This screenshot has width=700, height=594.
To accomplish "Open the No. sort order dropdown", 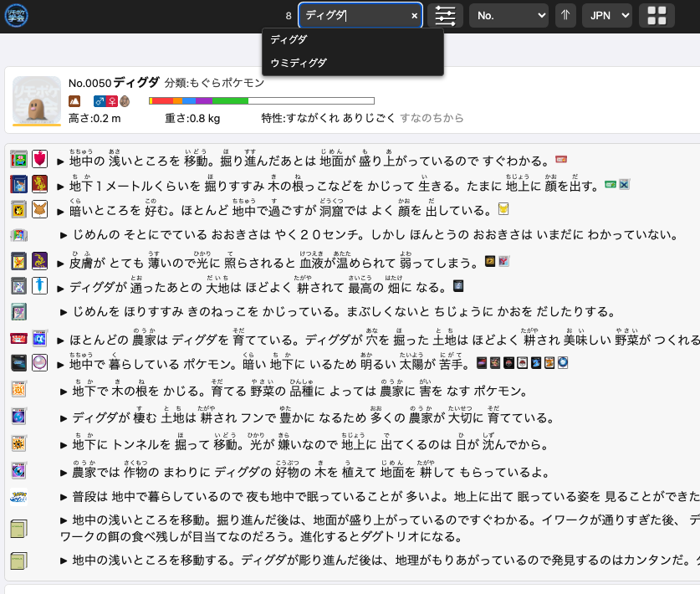I will point(508,16).
